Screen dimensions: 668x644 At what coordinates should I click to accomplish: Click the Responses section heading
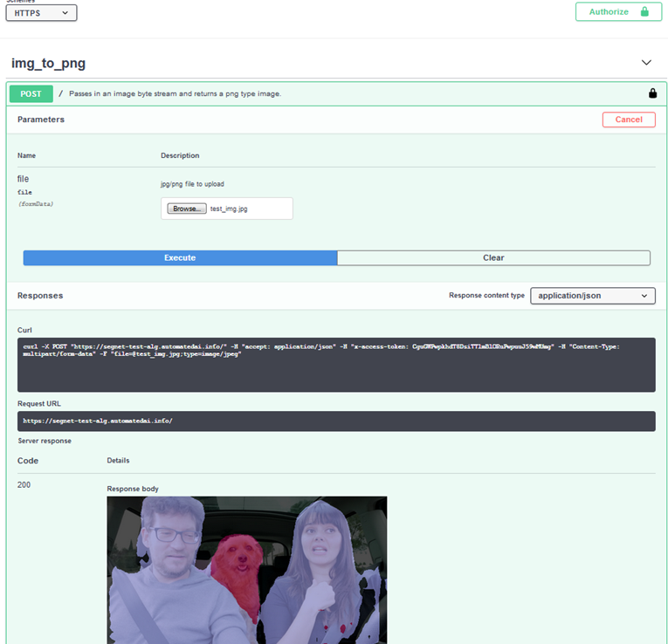point(40,296)
